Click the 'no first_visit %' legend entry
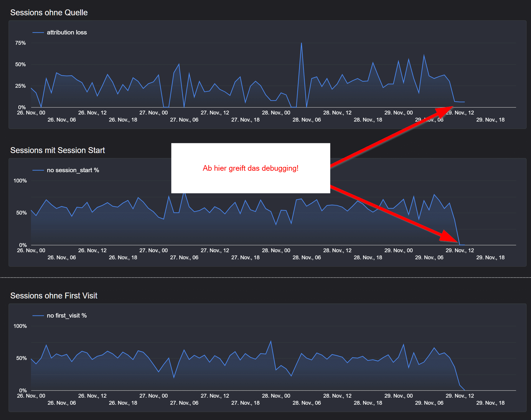 [67, 316]
